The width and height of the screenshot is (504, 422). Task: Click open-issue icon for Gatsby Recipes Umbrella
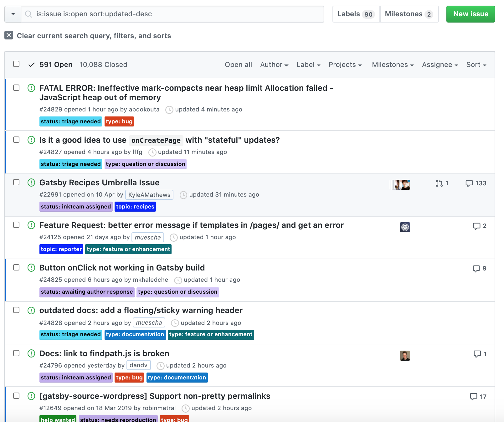point(31,183)
